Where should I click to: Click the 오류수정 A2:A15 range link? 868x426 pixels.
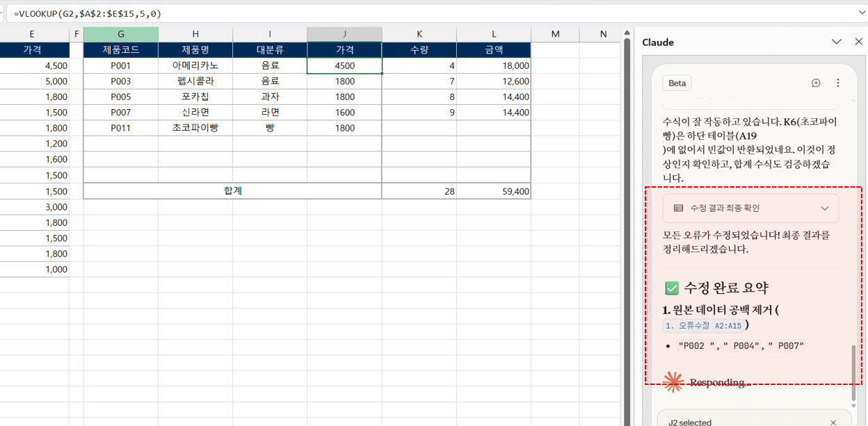pyautogui.click(x=702, y=325)
